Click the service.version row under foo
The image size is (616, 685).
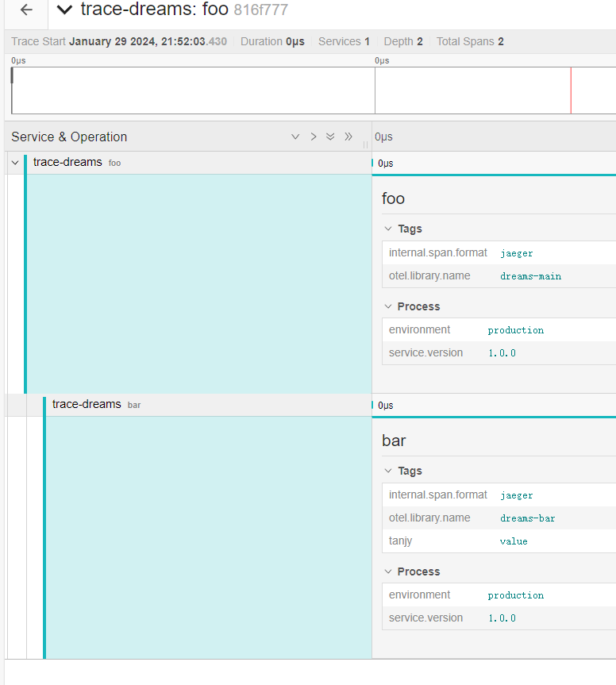499,352
